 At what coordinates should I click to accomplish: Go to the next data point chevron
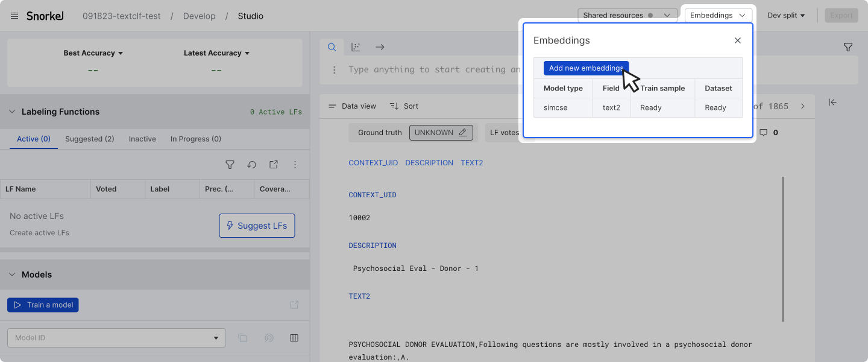pos(802,106)
